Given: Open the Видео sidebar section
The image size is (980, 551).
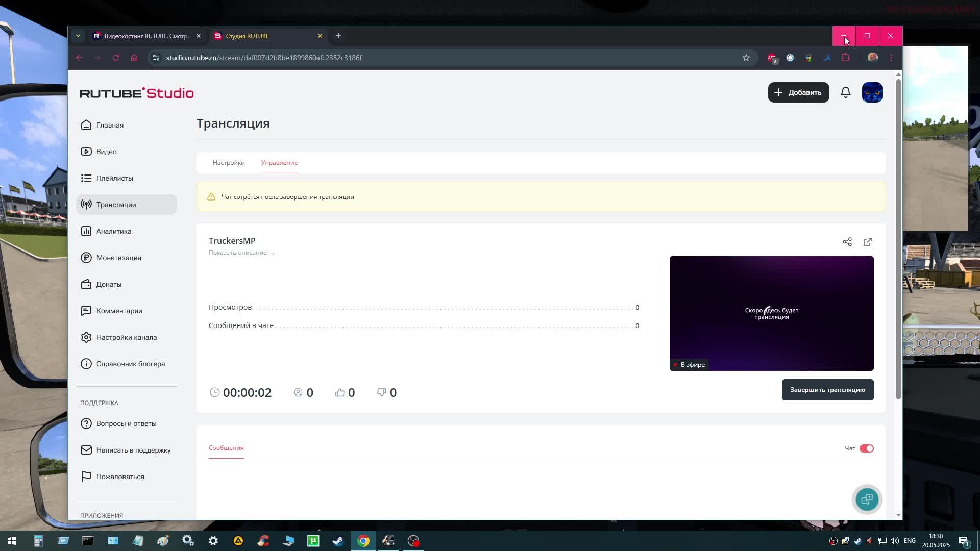Looking at the screenshot, I should pos(126,152).
